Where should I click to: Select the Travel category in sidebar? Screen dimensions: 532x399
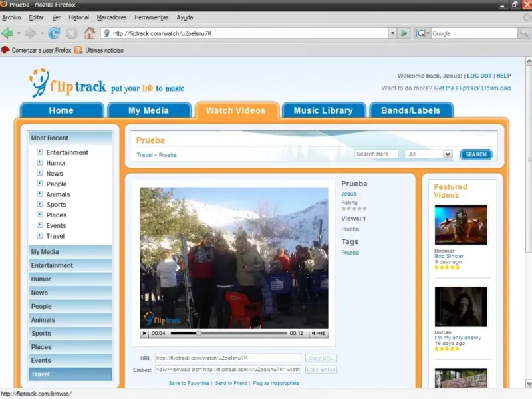tap(70, 374)
